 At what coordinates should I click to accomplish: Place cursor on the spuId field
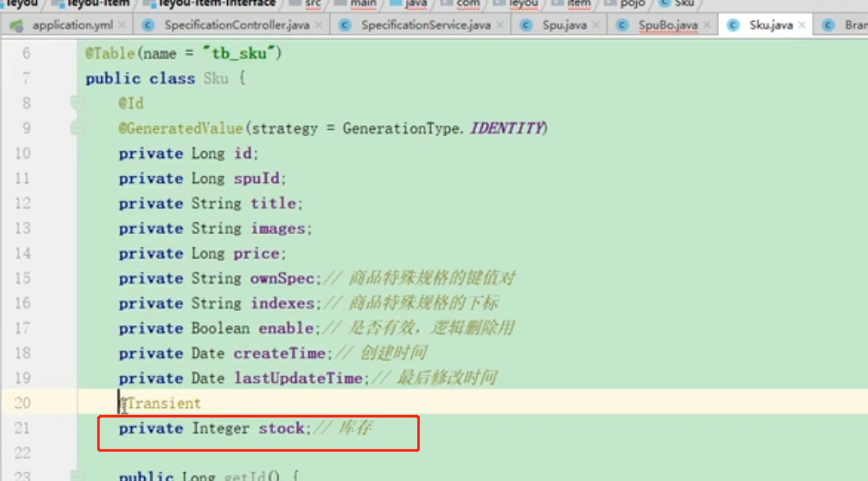tap(258, 178)
